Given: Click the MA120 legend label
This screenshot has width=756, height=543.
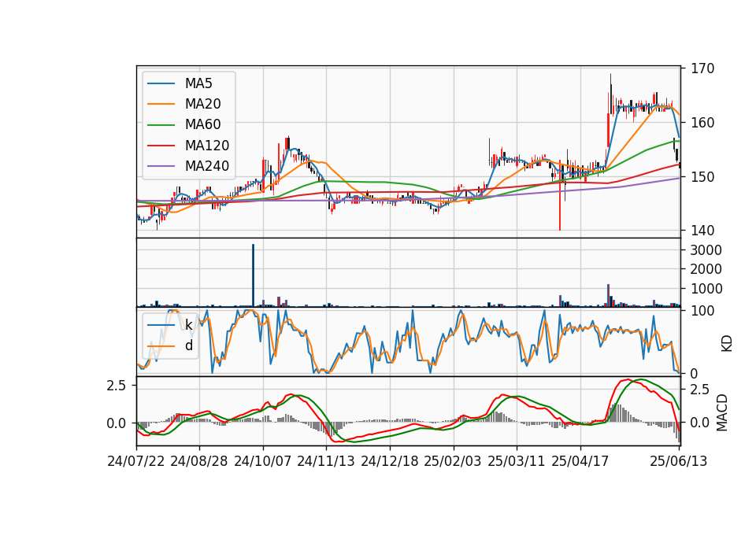Looking at the screenshot, I should 207,146.
